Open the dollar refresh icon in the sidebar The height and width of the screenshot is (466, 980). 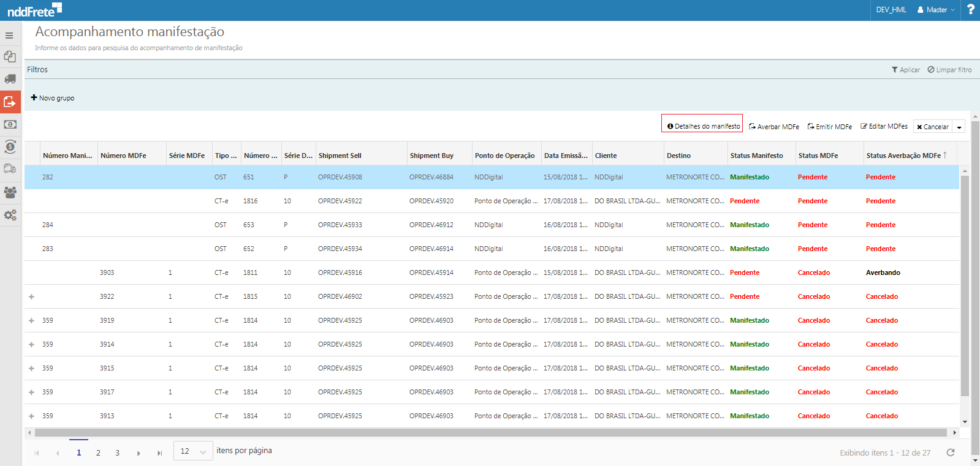pyautogui.click(x=10, y=147)
